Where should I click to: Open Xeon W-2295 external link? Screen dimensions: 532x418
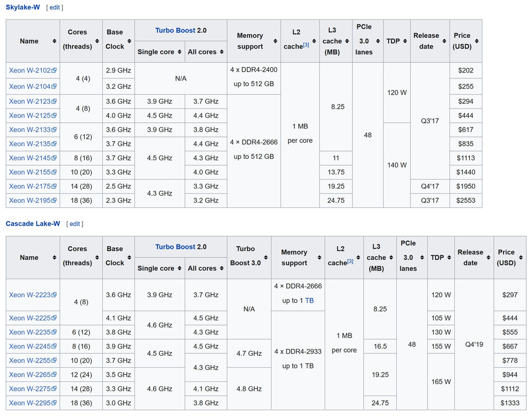click(x=32, y=403)
